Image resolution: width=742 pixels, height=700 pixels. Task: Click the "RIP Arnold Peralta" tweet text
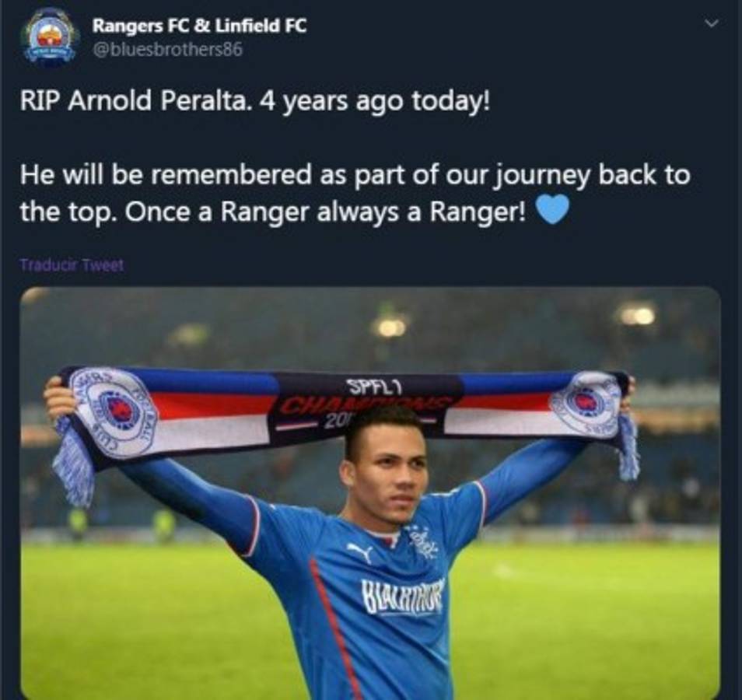[x=134, y=101]
